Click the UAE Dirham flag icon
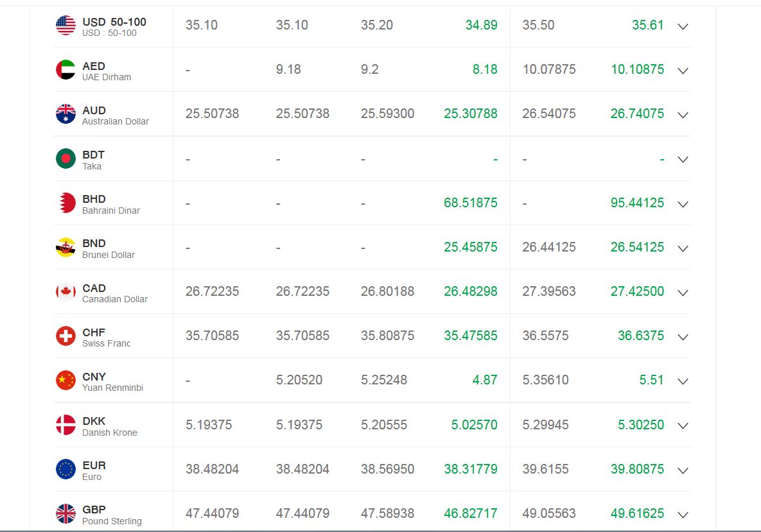The width and height of the screenshot is (761, 532). (x=66, y=70)
